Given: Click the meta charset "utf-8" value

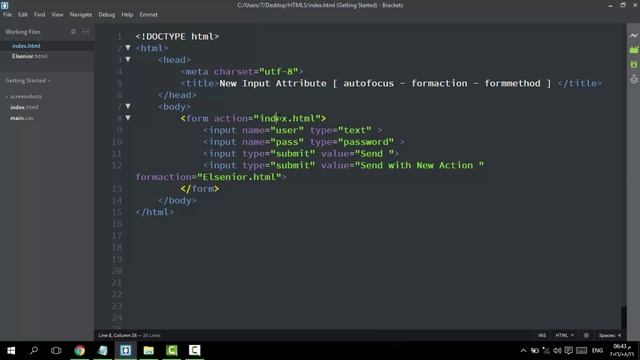Looking at the screenshot, I should coord(278,71).
